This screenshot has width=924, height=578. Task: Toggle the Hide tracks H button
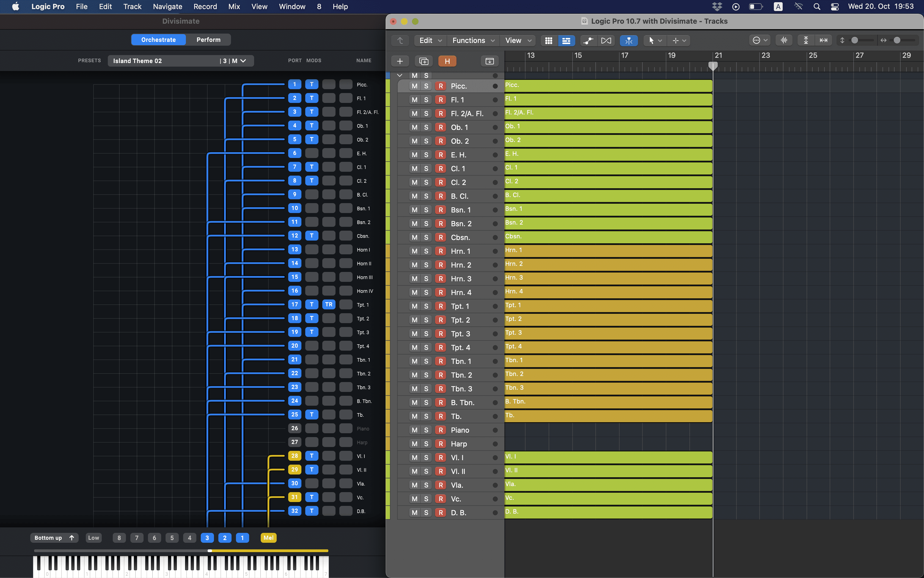pos(447,61)
